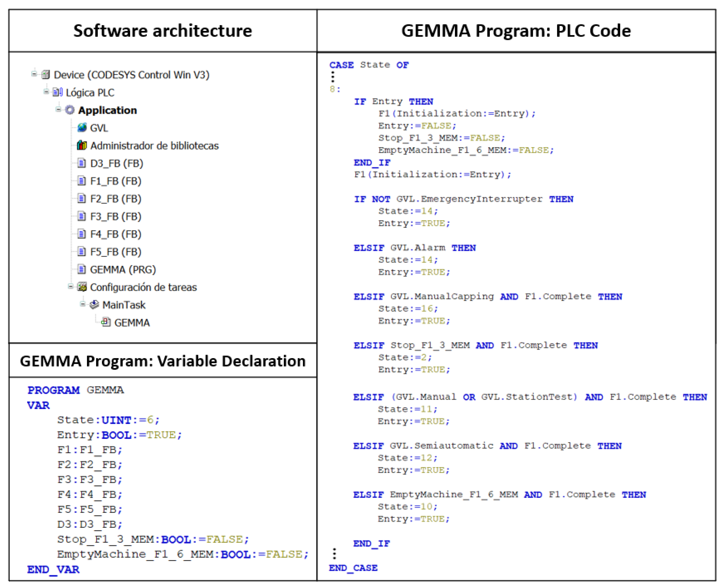Collapse Configuración de tareas node
The image size is (722, 588).
(70, 287)
